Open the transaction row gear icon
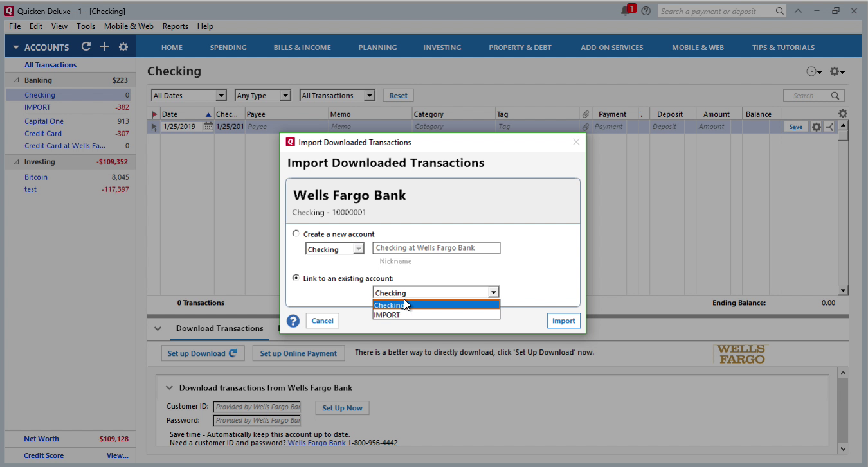The height and width of the screenshot is (467, 868). pos(817,127)
